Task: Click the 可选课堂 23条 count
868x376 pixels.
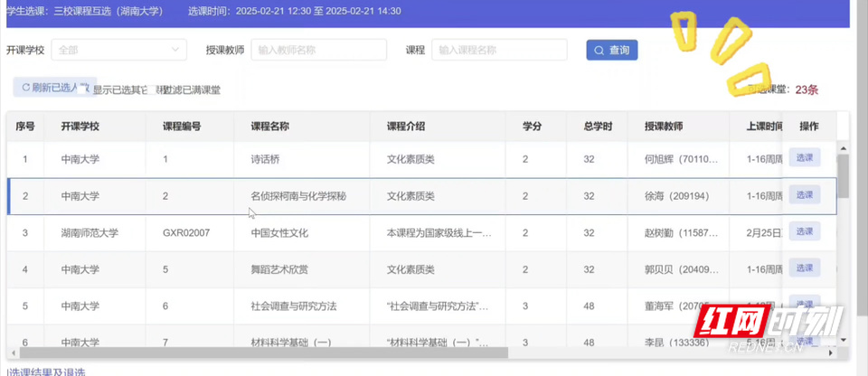Action: click(783, 89)
